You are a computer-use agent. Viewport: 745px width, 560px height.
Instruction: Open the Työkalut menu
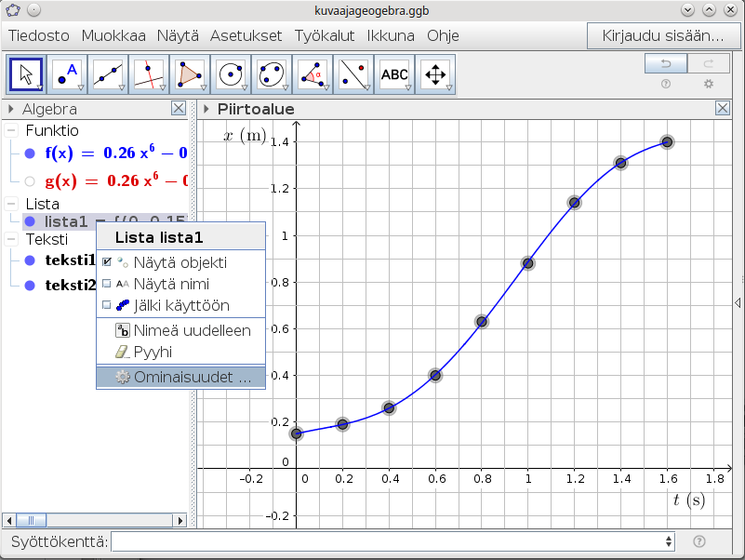[325, 36]
